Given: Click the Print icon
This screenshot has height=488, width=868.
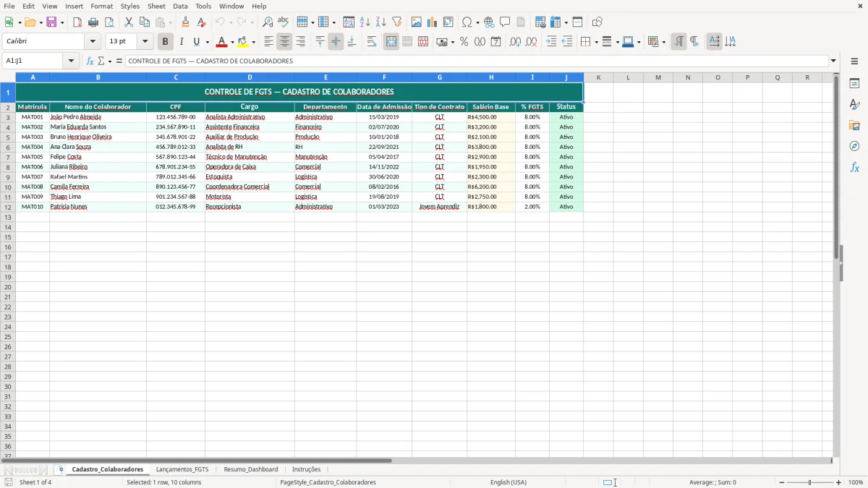Looking at the screenshot, I should pyautogui.click(x=93, y=22).
